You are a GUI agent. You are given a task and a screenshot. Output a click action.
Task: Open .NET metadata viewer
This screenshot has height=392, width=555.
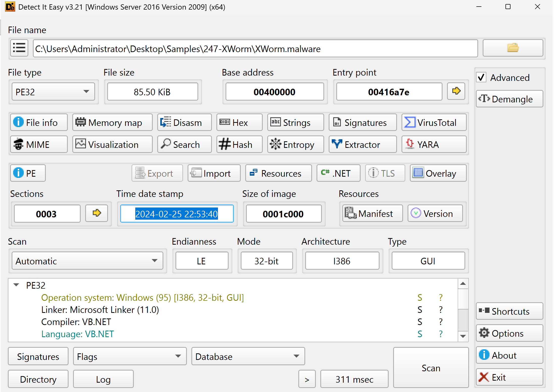[x=338, y=173]
